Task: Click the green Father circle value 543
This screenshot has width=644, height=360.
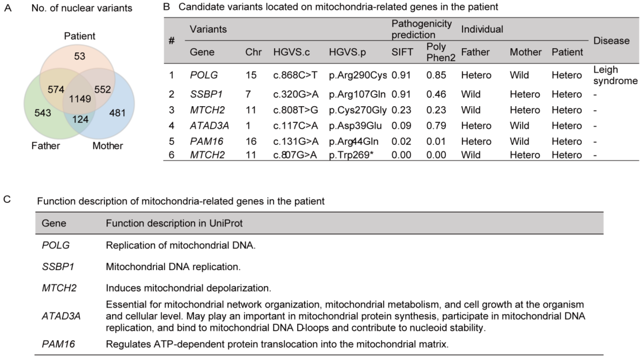Action: [43, 113]
